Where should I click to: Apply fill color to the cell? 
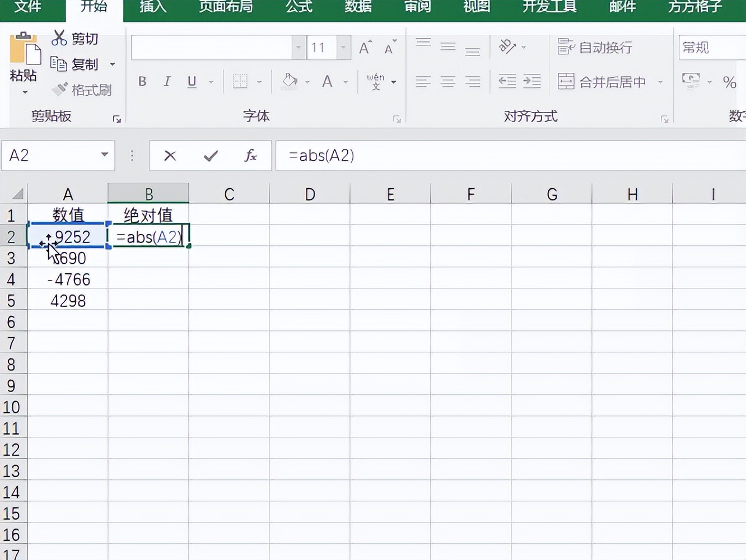tap(289, 81)
